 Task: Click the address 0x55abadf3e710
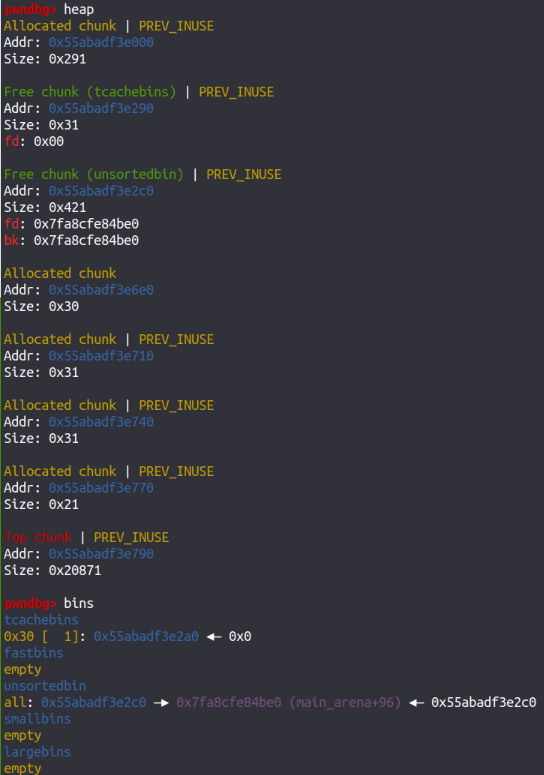[101, 356]
